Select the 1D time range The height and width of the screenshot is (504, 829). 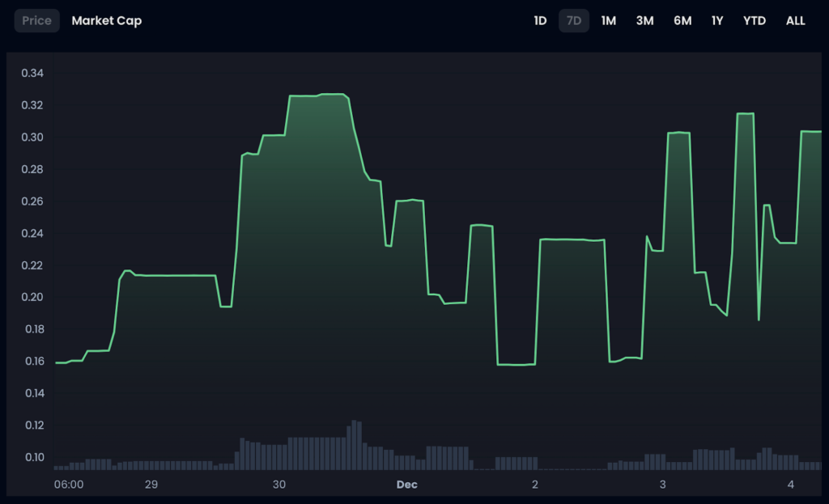point(540,21)
